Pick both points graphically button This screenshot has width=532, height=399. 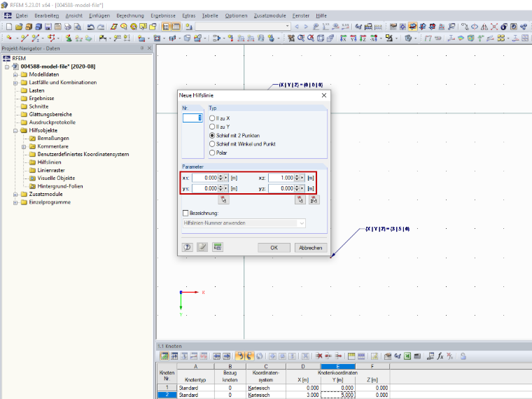314,199
